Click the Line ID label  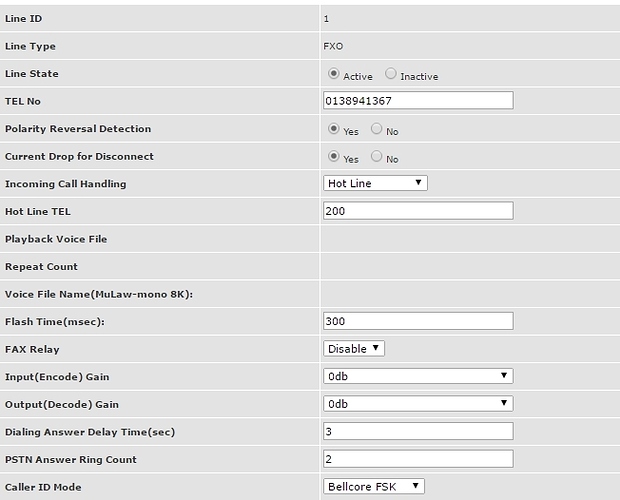(23, 19)
